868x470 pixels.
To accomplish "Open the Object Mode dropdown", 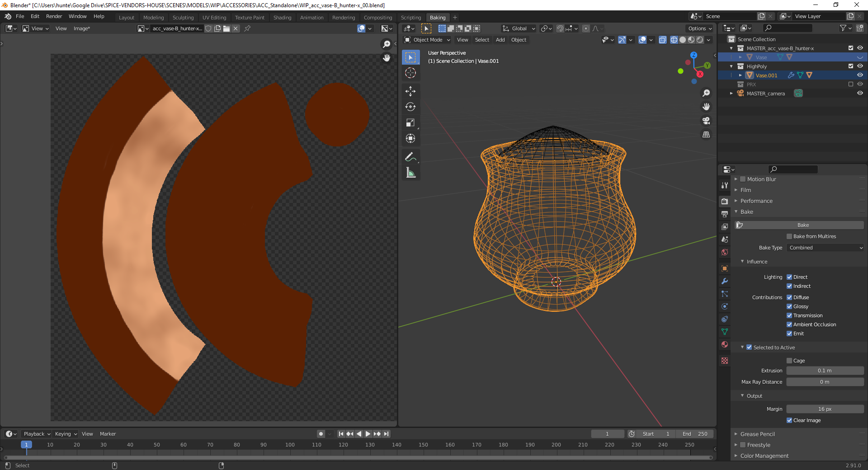I will (427, 40).
